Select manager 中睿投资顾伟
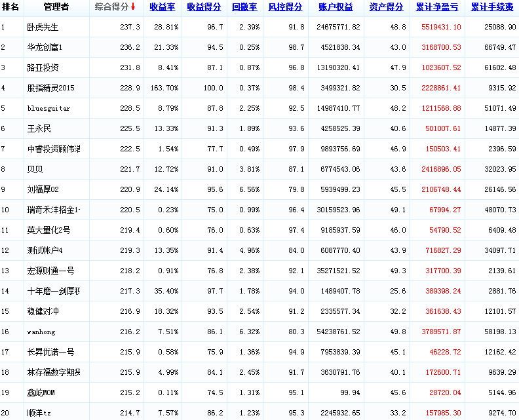Viewport: 519px width, 420px height. [x=54, y=149]
